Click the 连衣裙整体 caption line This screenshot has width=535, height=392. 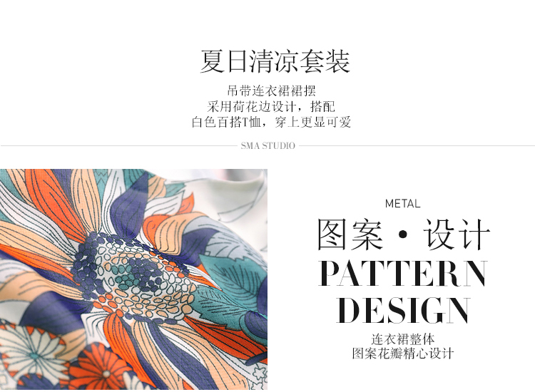pos(403,339)
